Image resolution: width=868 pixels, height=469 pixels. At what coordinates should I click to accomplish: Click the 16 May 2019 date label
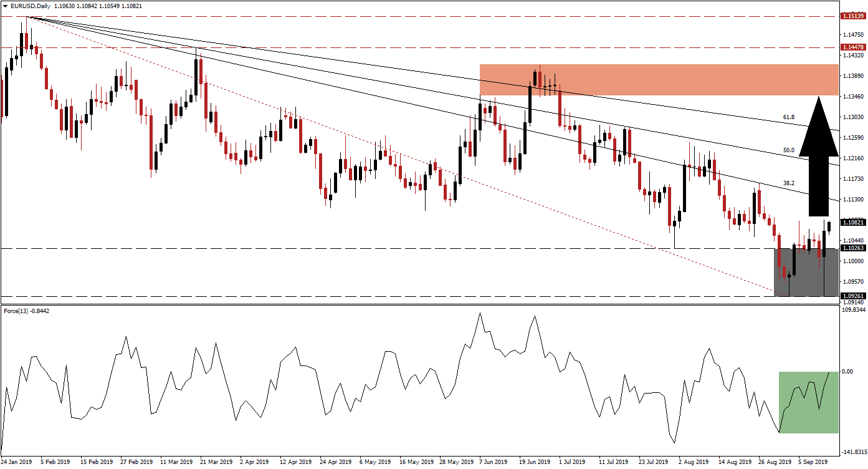click(x=417, y=463)
